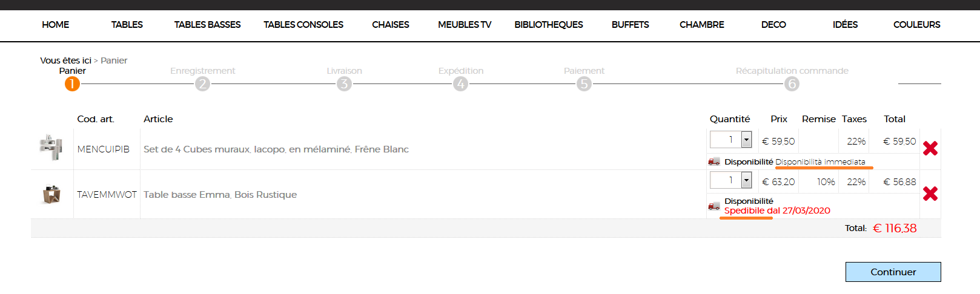The image size is (980, 294).
Task: Go to the CHAISES menu
Action: (x=390, y=25)
